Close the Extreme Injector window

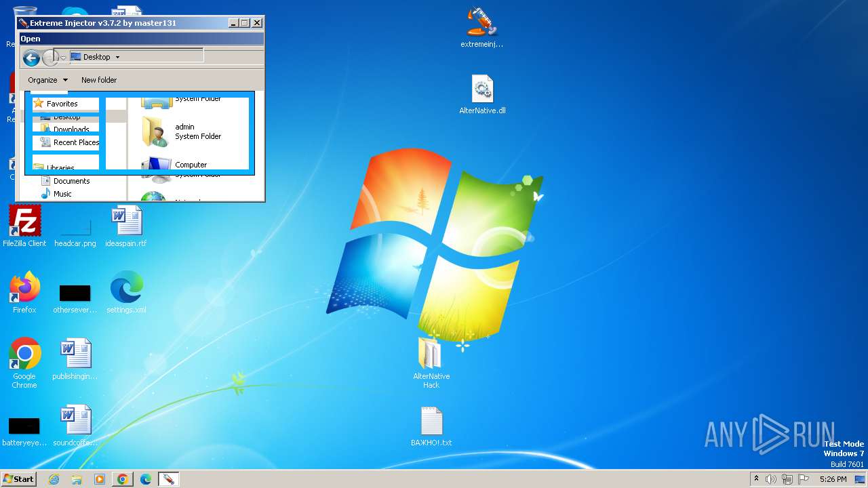pyautogui.click(x=257, y=23)
